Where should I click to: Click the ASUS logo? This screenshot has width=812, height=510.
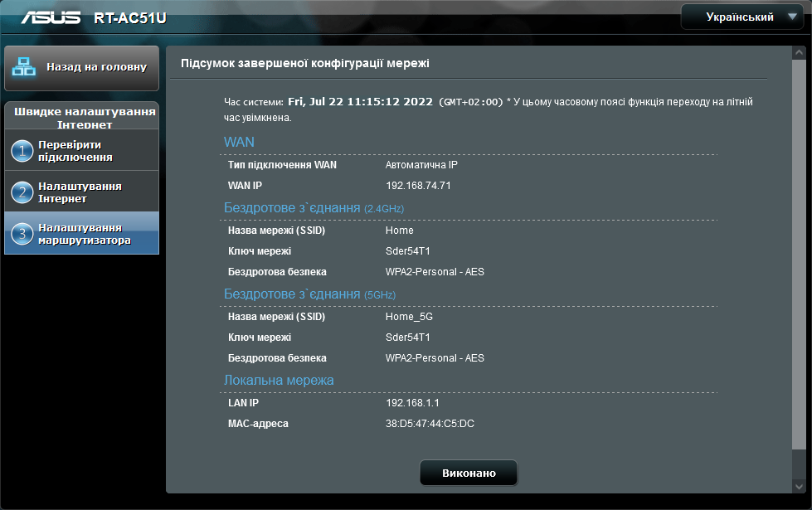click(x=51, y=17)
